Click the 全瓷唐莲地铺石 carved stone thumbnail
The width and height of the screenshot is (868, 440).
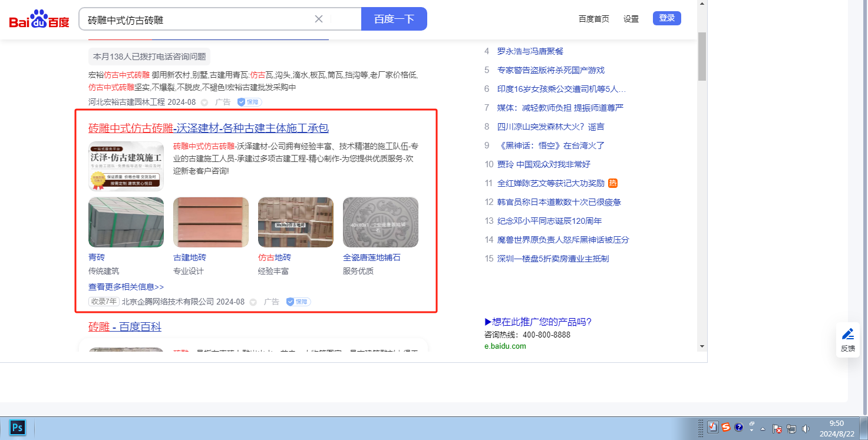pyautogui.click(x=381, y=222)
